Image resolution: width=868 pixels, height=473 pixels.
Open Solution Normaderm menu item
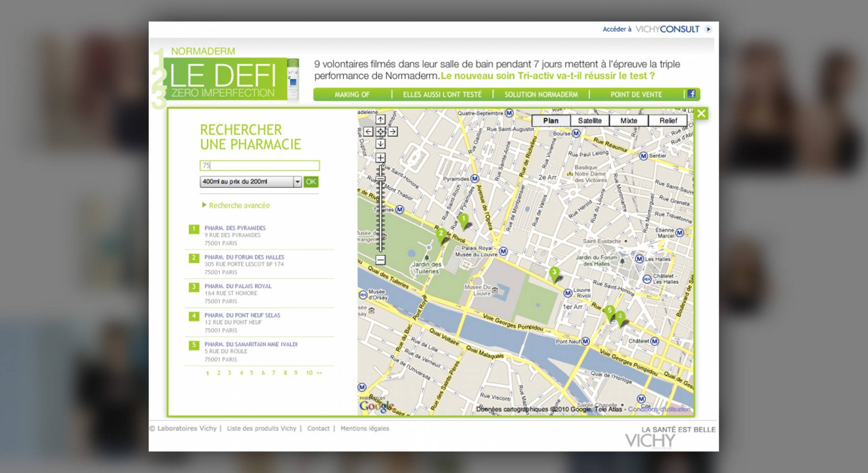[541, 95]
